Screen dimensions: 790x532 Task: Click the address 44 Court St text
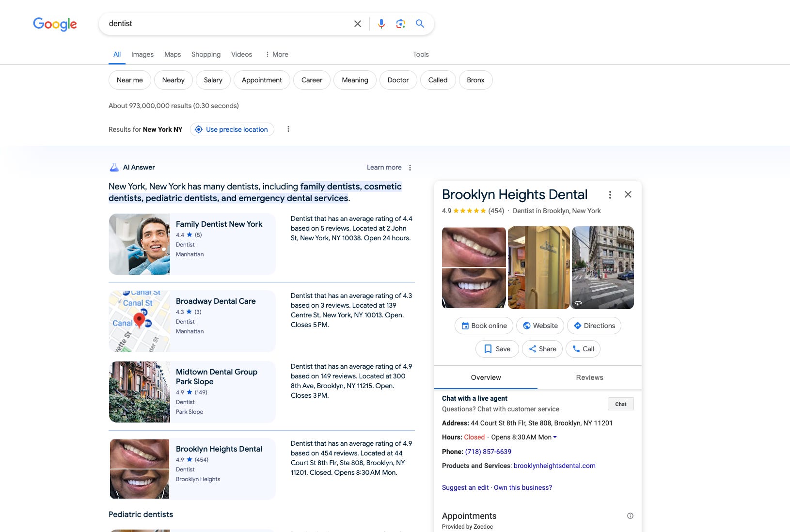pyautogui.click(x=541, y=423)
